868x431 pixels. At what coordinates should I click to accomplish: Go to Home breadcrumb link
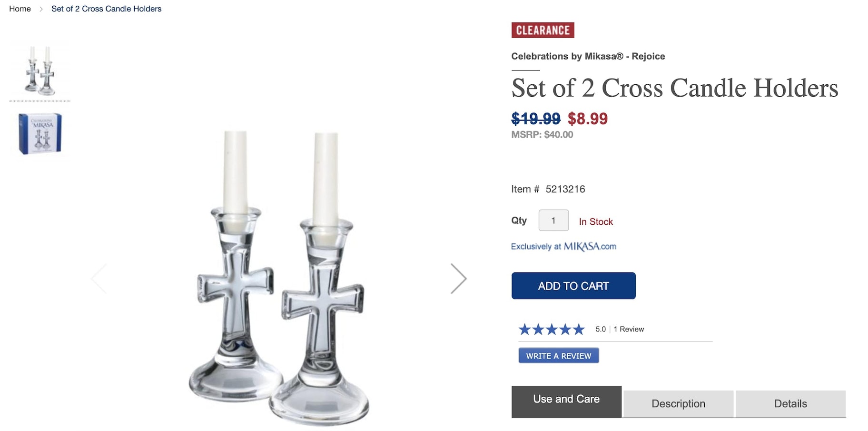coord(20,9)
